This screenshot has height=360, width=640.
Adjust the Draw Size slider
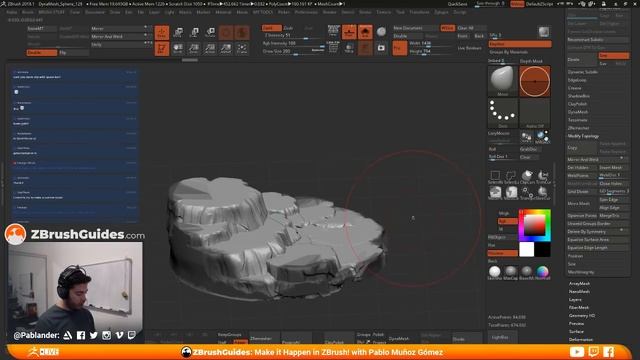click(x=293, y=51)
